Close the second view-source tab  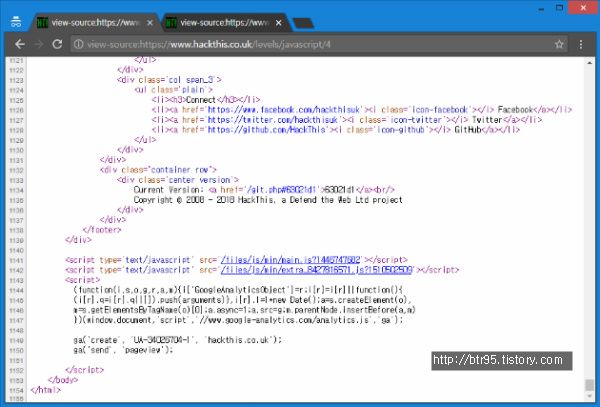coord(279,23)
